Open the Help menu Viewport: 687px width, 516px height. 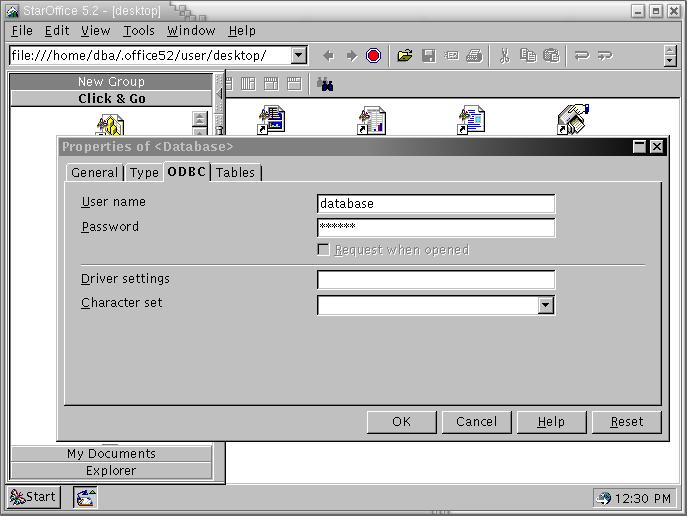(x=242, y=31)
